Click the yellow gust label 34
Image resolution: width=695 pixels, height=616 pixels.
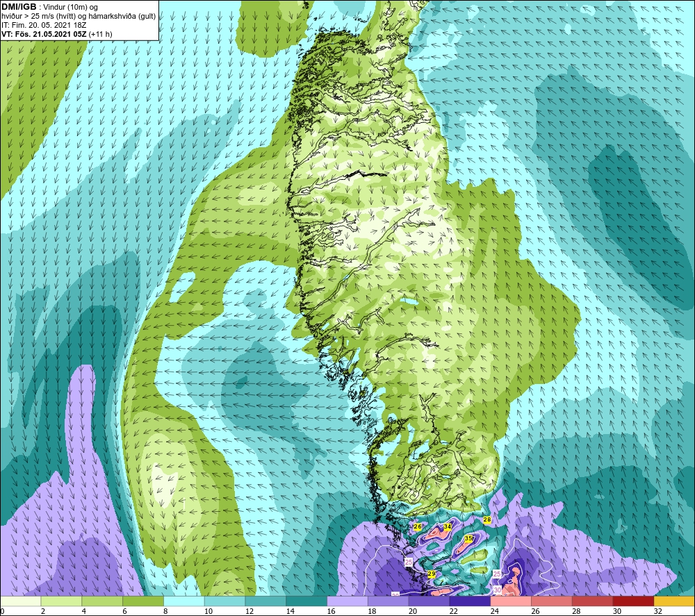447,526
